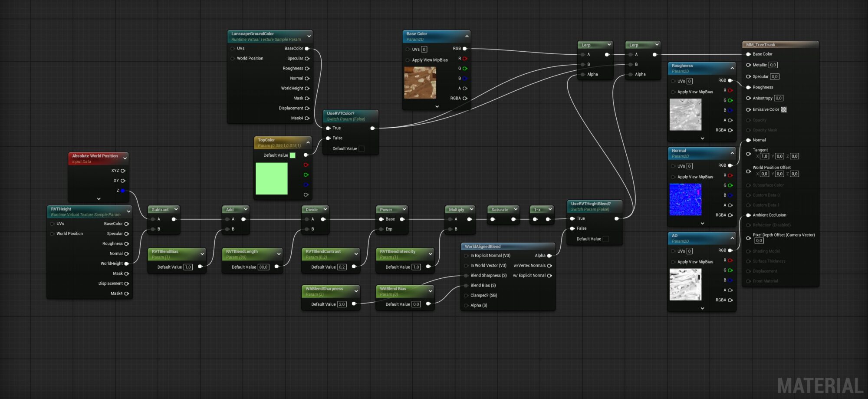Click the Roughness texture preview thumbnail
The width and height of the screenshot is (868, 399).
(686, 114)
